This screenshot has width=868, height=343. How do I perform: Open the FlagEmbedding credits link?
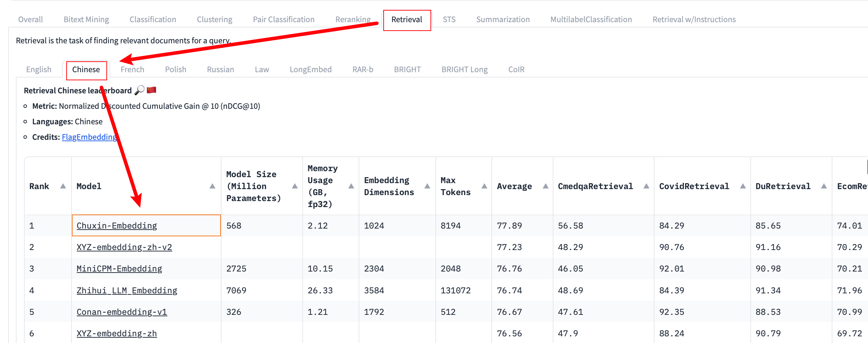89,137
